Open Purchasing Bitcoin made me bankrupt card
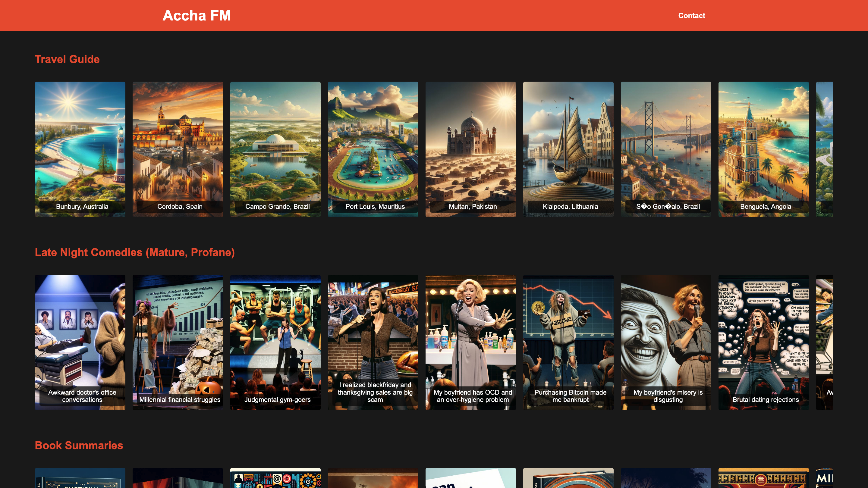868x488 pixels. pos(568,342)
